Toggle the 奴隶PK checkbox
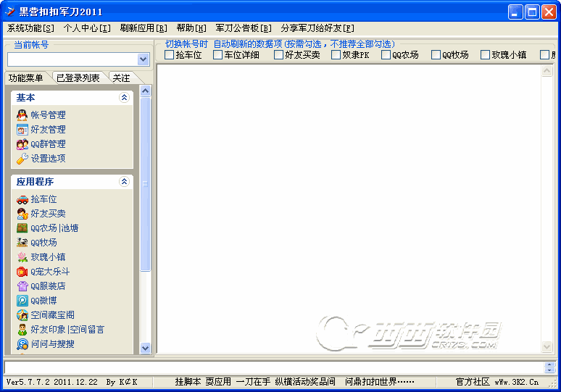The width and height of the screenshot is (561, 392). [336, 55]
